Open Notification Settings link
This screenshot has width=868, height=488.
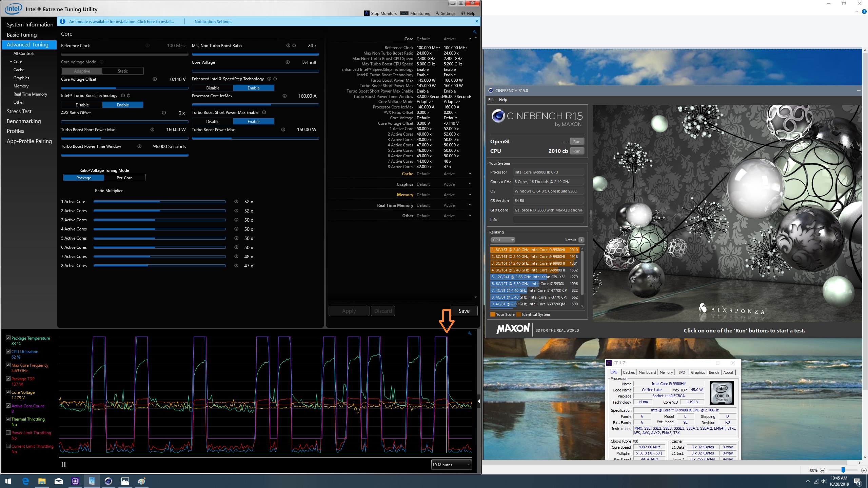tap(213, 21)
